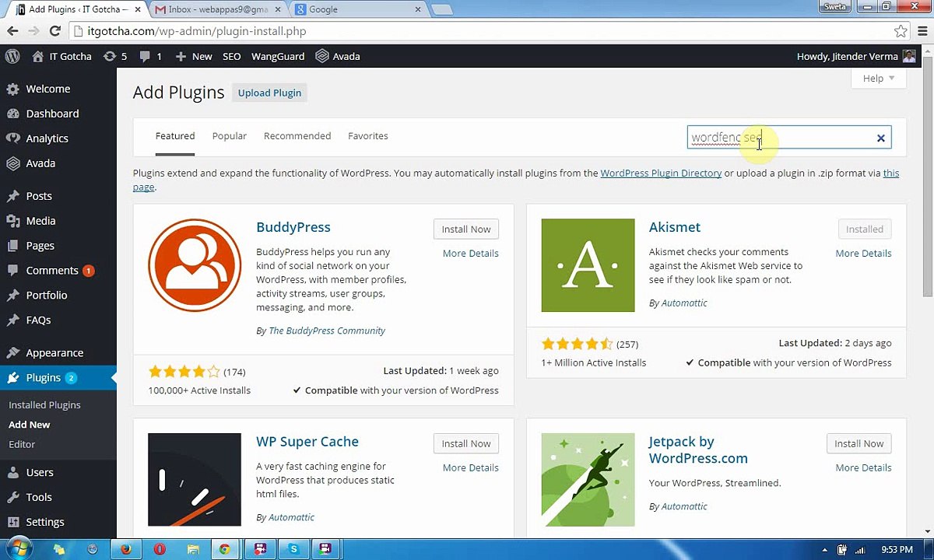Open Installed Plugins submenu item
Image resolution: width=934 pixels, height=560 pixels.
[44, 404]
